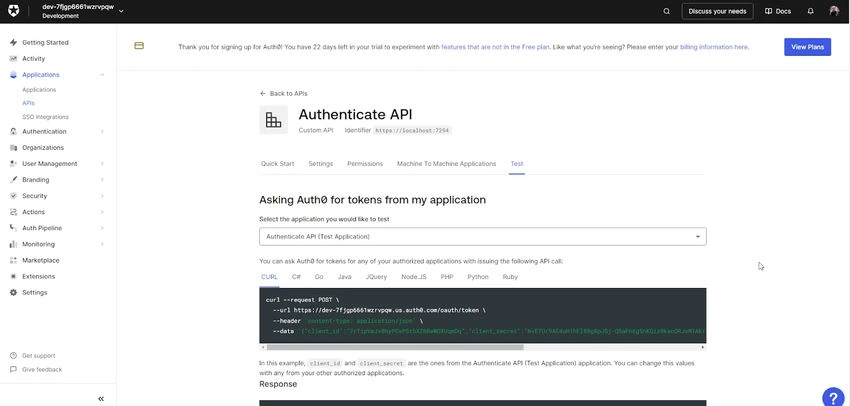Expand the Branding section chevron
Screen dimensions: 850x406
tap(102, 179)
